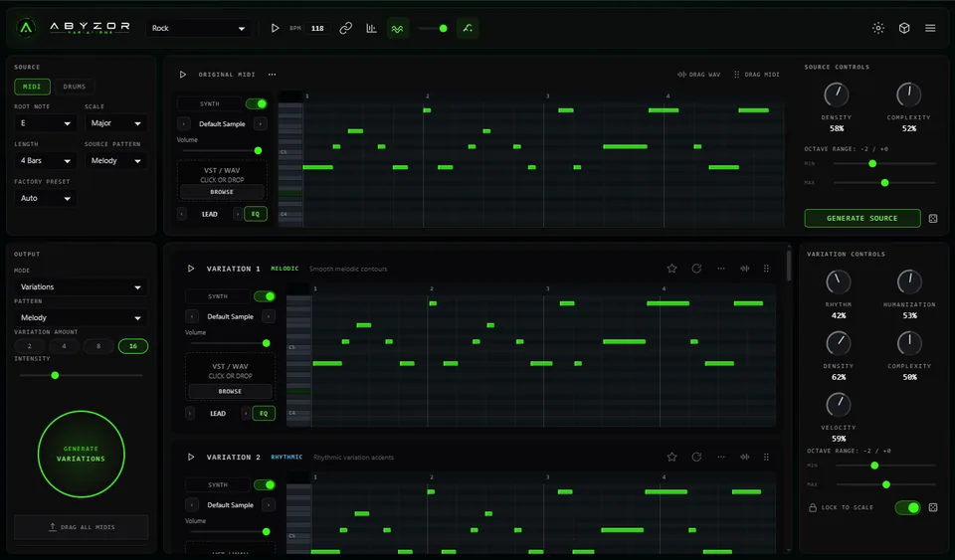Favorite Variation 1 with star icon
The width and height of the screenshot is (955, 560).
click(x=671, y=269)
